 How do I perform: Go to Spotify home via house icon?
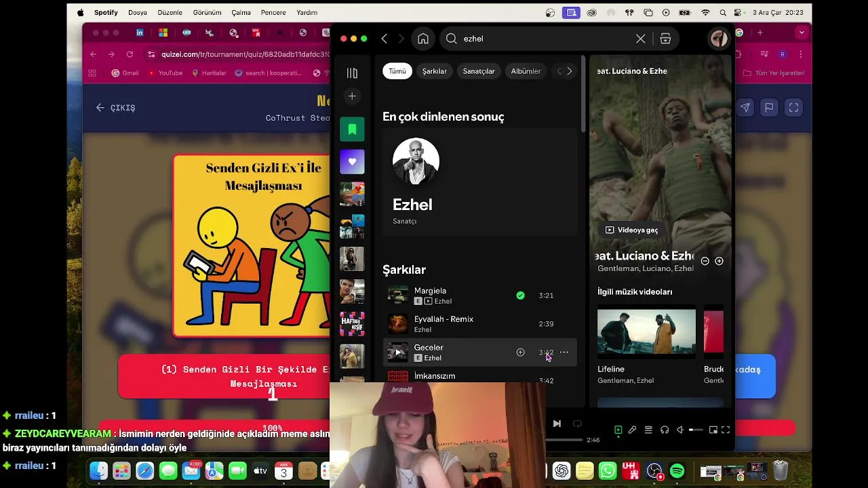[423, 39]
